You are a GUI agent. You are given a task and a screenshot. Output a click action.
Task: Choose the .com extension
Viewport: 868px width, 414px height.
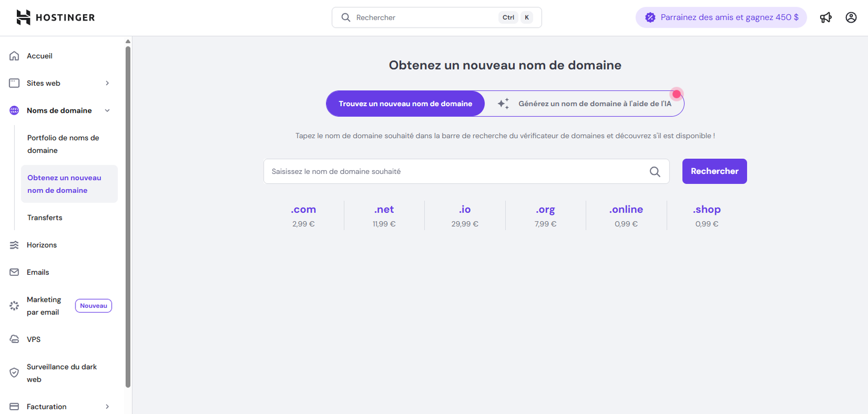click(x=303, y=209)
